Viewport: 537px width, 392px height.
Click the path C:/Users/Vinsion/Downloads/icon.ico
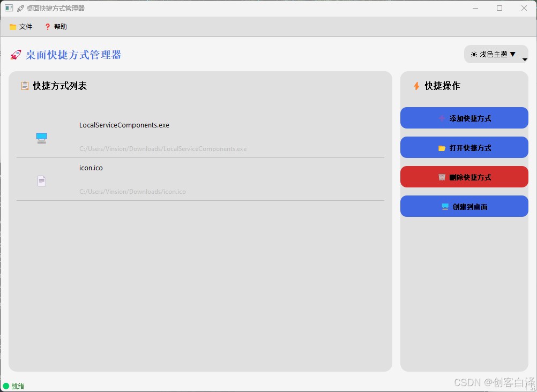click(132, 192)
